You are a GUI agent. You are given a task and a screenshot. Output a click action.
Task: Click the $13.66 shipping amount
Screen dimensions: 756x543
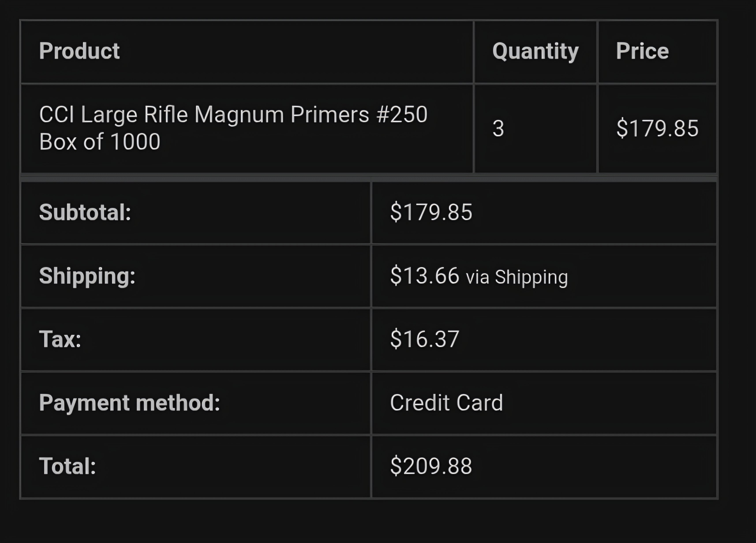(x=425, y=276)
